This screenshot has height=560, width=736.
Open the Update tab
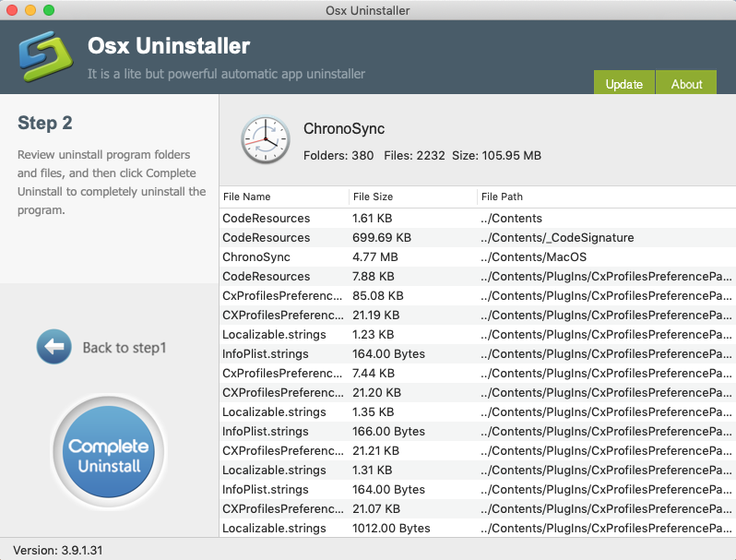[x=623, y=84]
